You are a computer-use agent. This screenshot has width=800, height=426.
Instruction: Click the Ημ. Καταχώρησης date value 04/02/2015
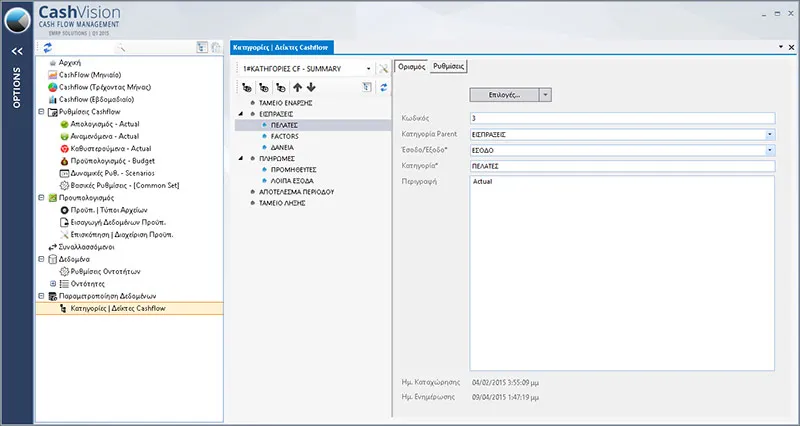click(x=506, y=382)
